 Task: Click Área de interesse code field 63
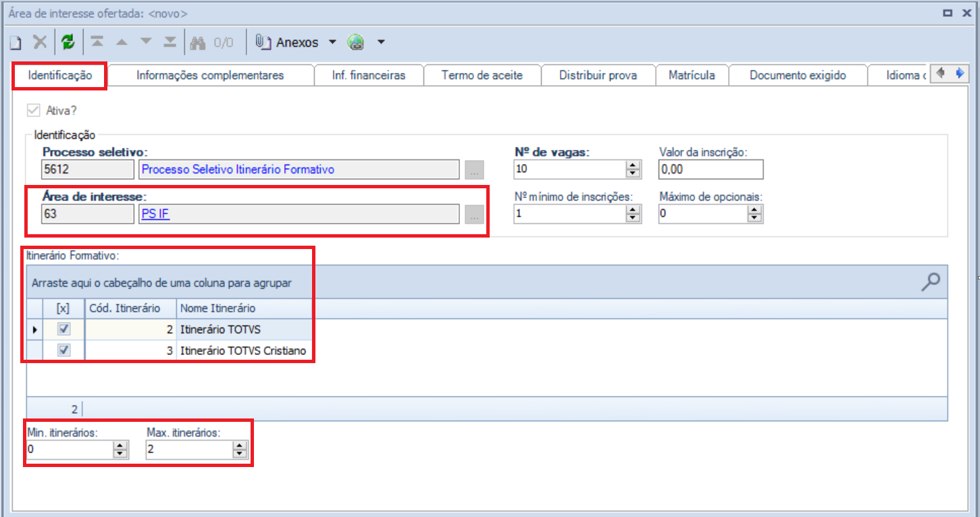tap(88, 215)
